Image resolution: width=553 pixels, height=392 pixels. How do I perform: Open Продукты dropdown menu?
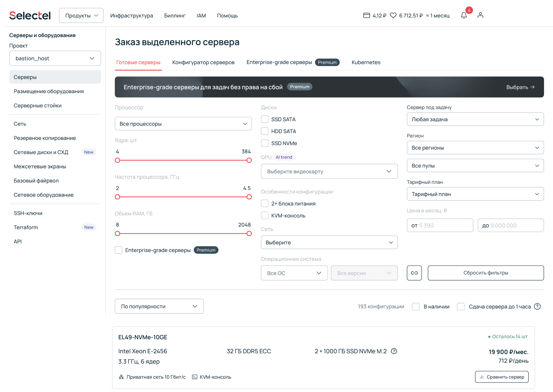coord(81,15)
